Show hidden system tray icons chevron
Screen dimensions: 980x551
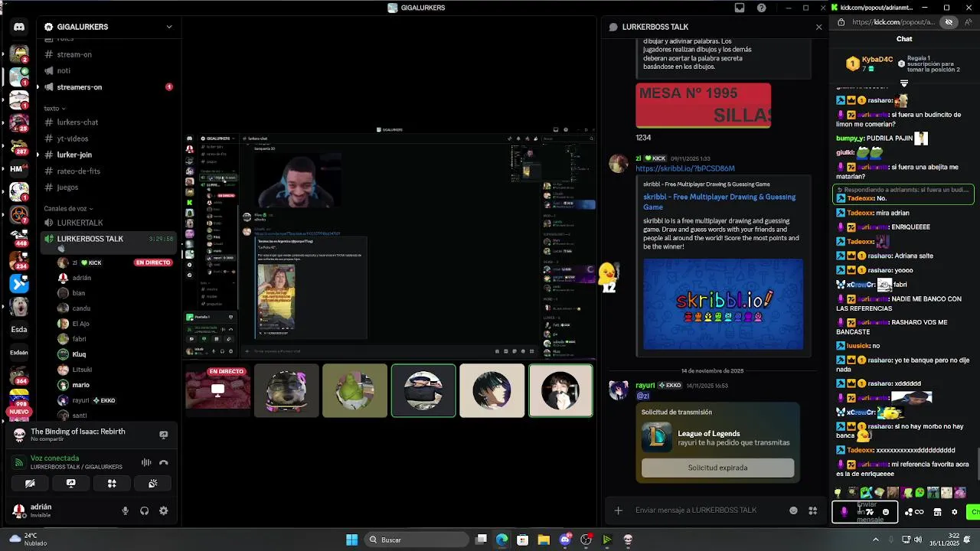pyautogui.click(x=876, y=540)
